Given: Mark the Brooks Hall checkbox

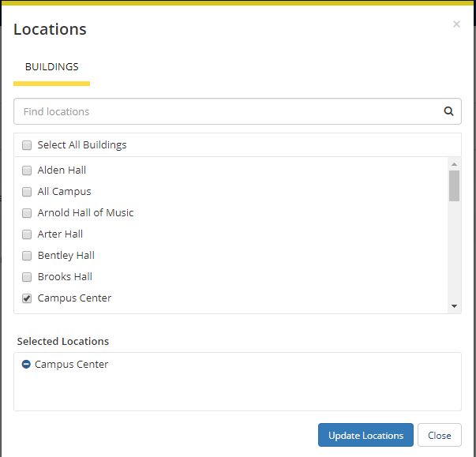Looking at the screenshot, I should point(27,277).
